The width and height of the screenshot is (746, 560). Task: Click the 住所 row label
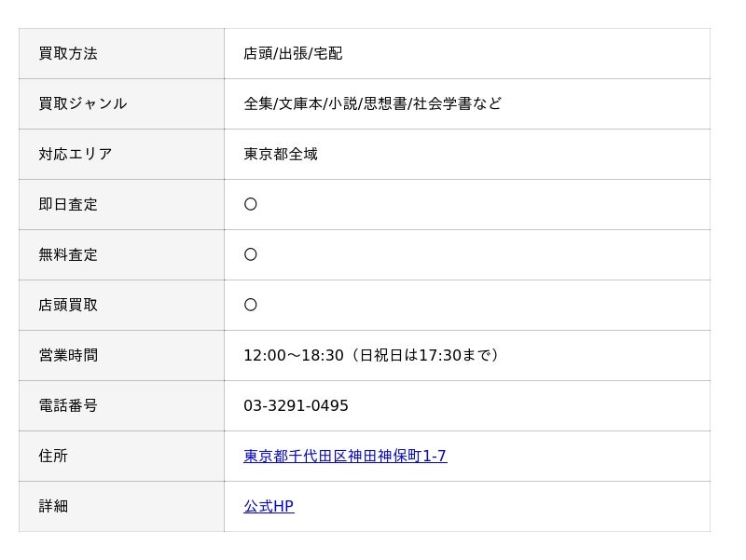click(53, 456)
